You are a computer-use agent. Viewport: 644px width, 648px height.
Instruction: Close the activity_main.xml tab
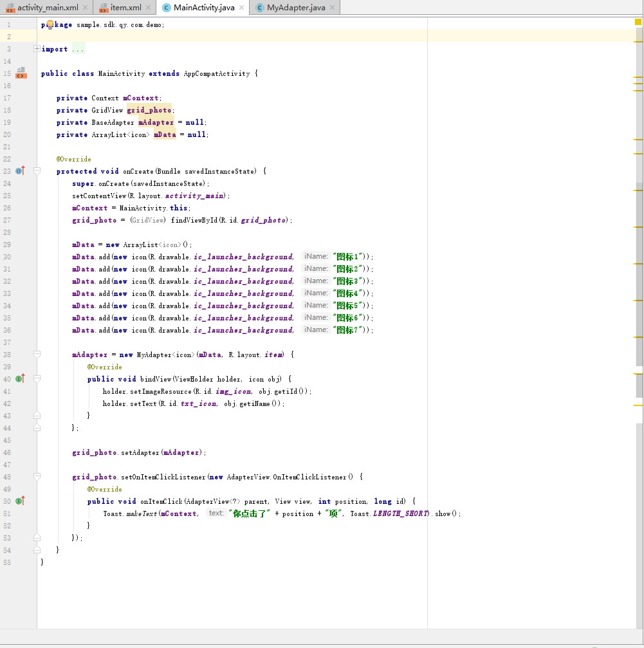click(86, 8)
